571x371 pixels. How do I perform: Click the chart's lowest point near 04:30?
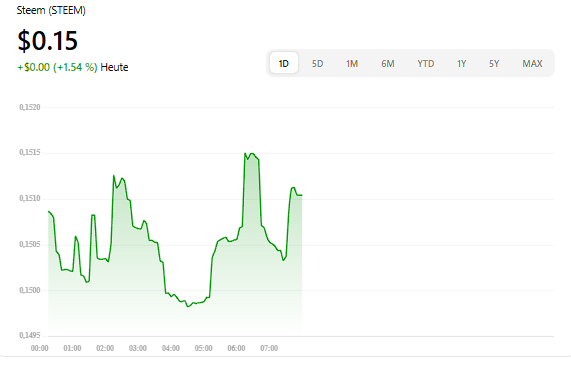tap(188, 307)
